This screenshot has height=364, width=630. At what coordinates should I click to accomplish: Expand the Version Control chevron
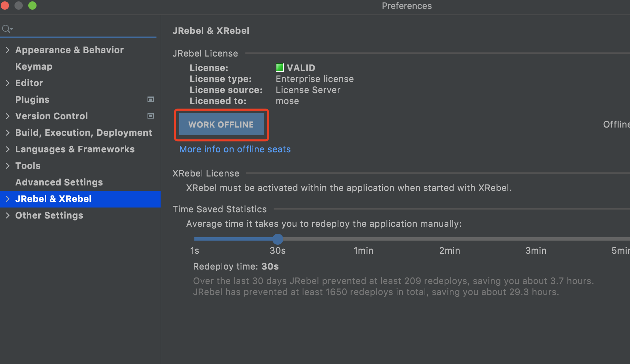click(8, 116)
